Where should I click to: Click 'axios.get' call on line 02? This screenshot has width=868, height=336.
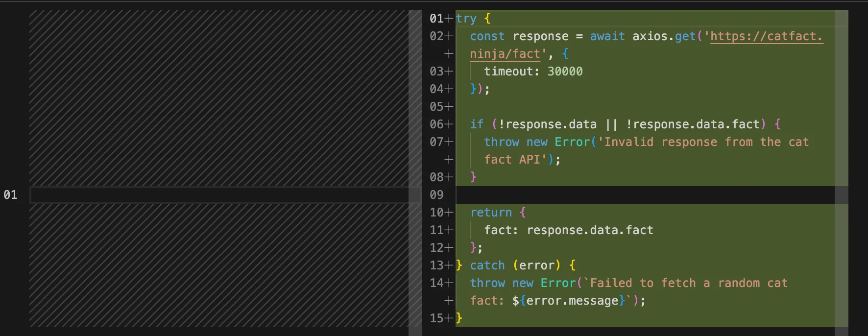click(x=664, y=36)
